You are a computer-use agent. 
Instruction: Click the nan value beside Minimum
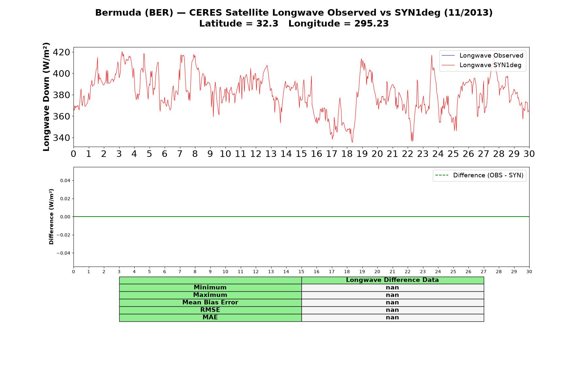pyautogui.click(x=393, y=287)
